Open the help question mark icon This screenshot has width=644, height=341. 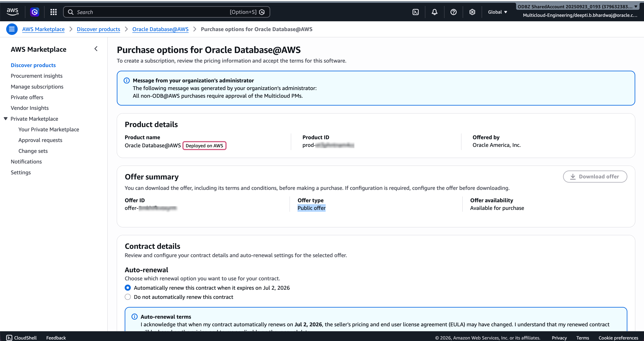point(453,12)
